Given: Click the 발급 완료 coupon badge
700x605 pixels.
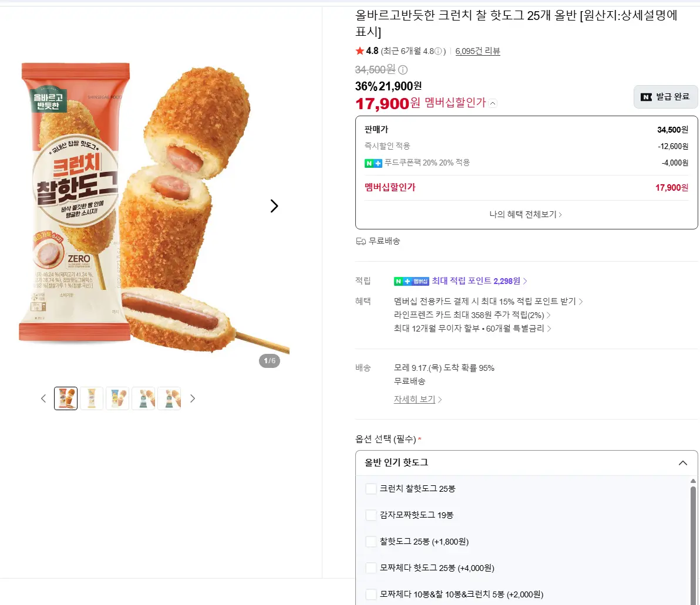Looking at the screenshot, I should pyautogui.click(x=665, y=97).
